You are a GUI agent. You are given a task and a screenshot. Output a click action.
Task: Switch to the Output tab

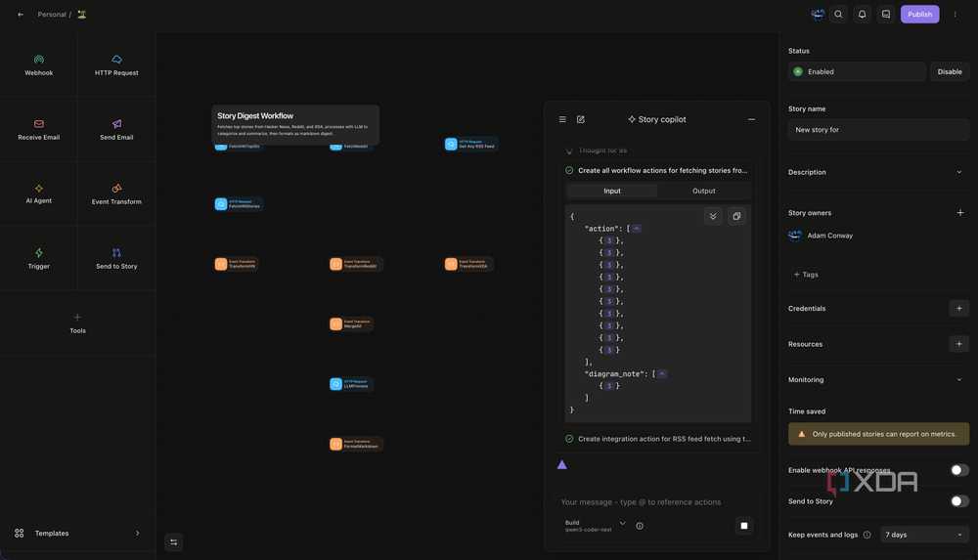pos(703,191)
